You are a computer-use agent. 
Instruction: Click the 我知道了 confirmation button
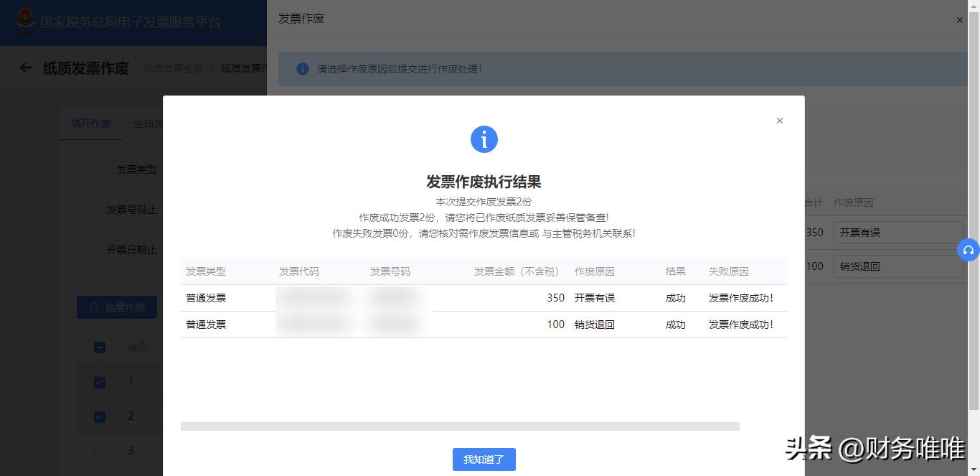click(x=484, y=459)
